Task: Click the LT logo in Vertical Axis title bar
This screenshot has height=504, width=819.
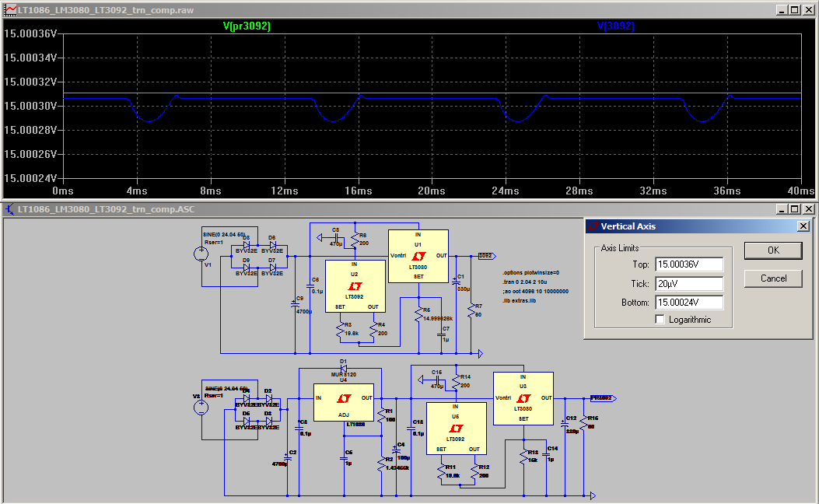Action: pyautogui.click(x=593, y=226)
